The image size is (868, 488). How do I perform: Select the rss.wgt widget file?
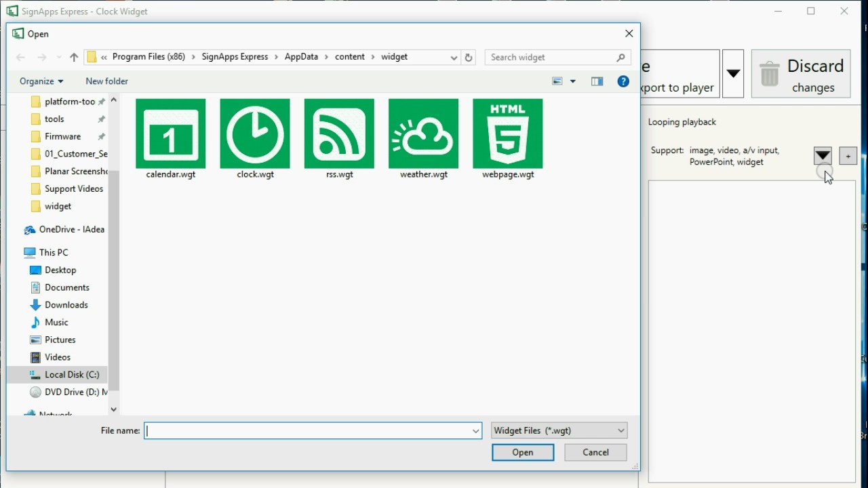(339, 139)
